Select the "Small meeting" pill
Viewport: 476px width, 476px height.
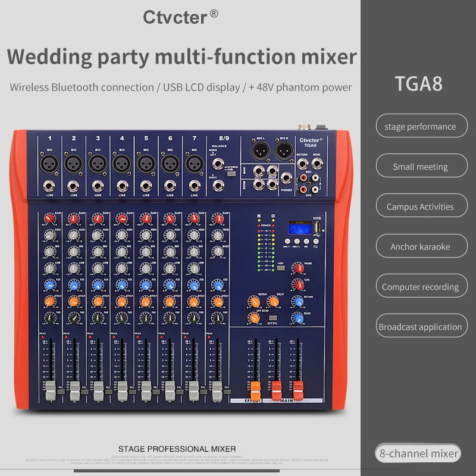421,166
